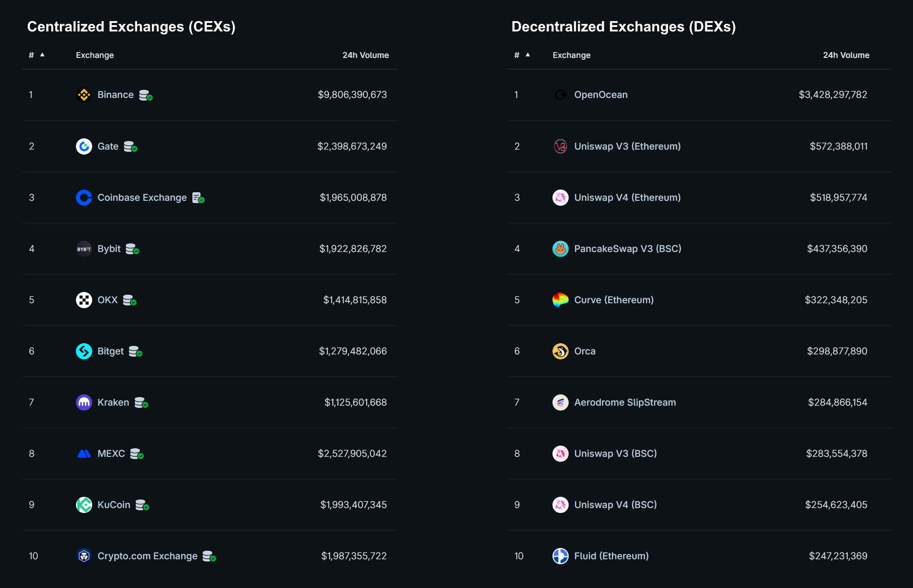Click the Kraken purple logo icon

click(x=84, y=402)
